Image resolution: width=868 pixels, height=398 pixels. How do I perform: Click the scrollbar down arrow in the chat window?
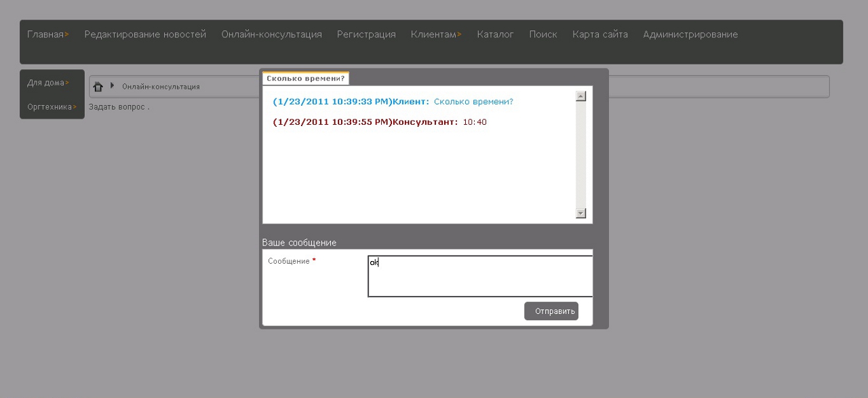coord(580,213)
